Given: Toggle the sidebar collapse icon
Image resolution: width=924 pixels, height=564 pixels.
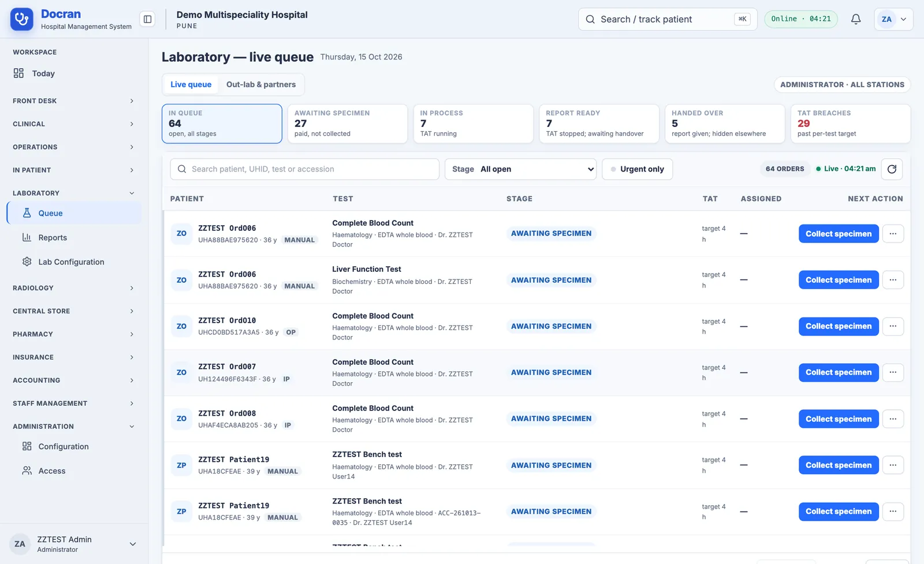Looking at the screenshot, I should [148, 19].
